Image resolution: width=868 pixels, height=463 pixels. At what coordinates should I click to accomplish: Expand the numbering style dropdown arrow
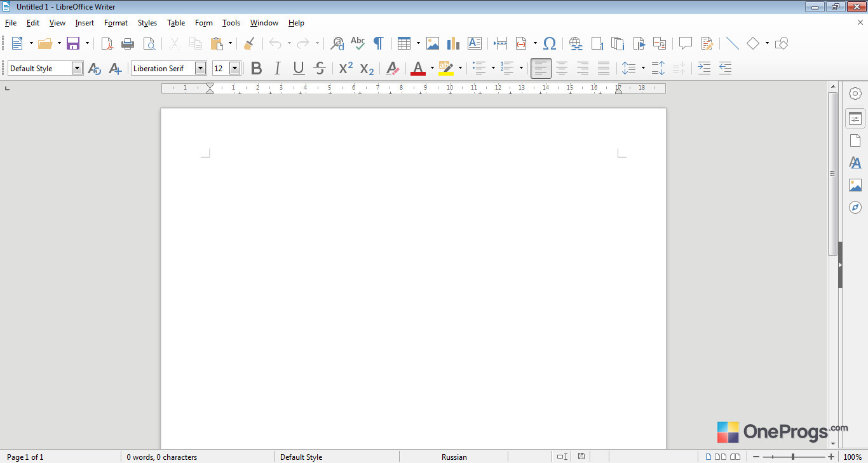(x=521, y=68)
